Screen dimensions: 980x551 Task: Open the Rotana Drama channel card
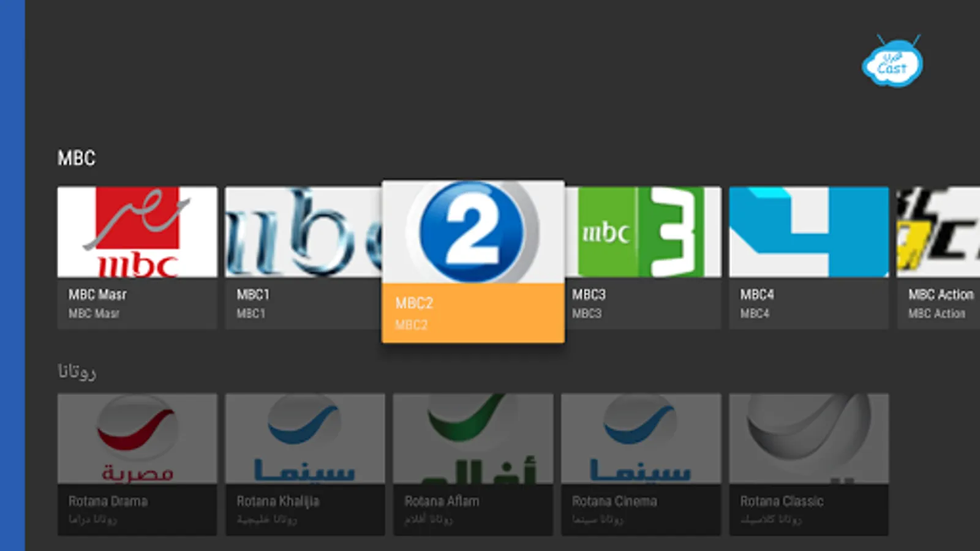pyautogui.click(x=137, y=465)
